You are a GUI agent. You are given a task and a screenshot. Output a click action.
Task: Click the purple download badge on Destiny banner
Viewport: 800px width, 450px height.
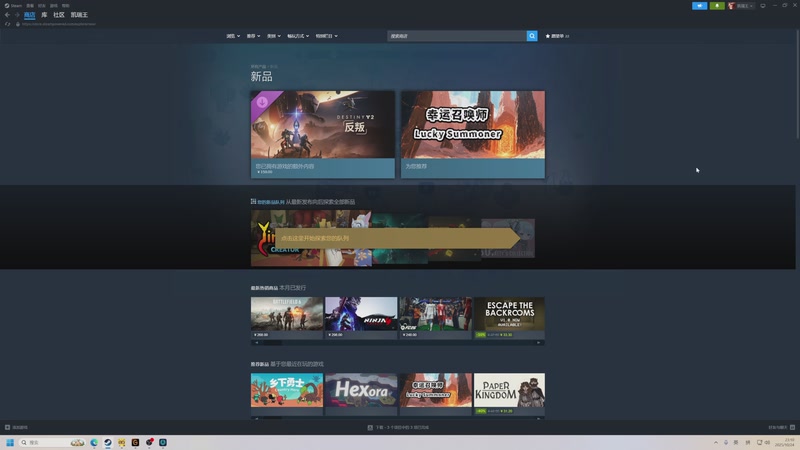(262, 102)
